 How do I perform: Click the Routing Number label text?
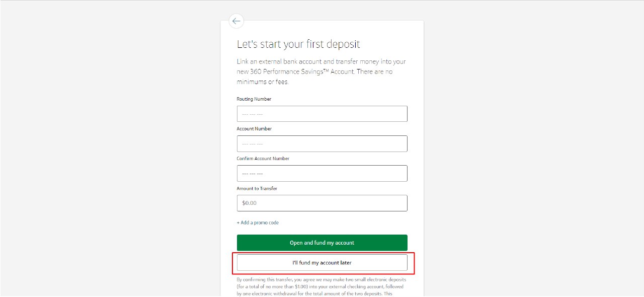point(254,99)
